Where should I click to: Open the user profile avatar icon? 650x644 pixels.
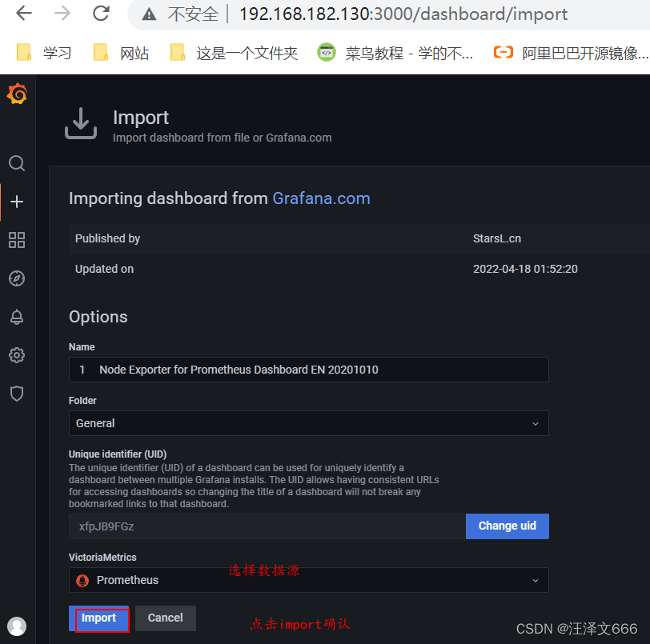click(17, 626)
